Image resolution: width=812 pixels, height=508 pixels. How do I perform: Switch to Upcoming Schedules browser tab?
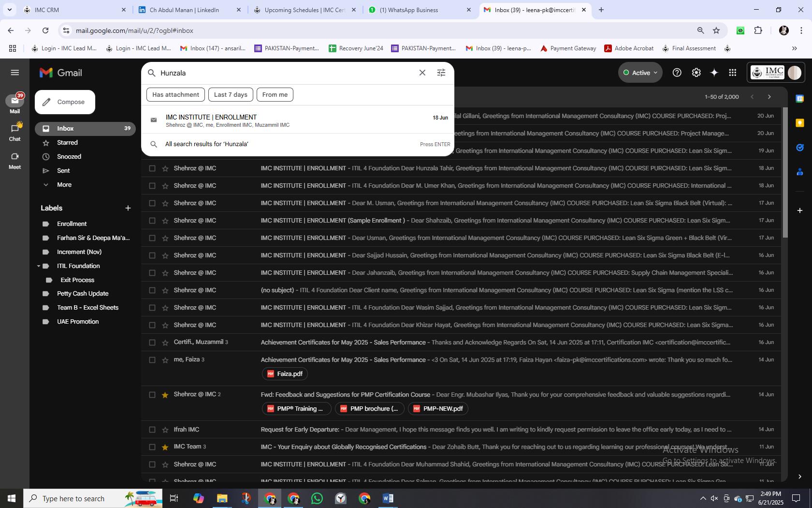(304, 10)
